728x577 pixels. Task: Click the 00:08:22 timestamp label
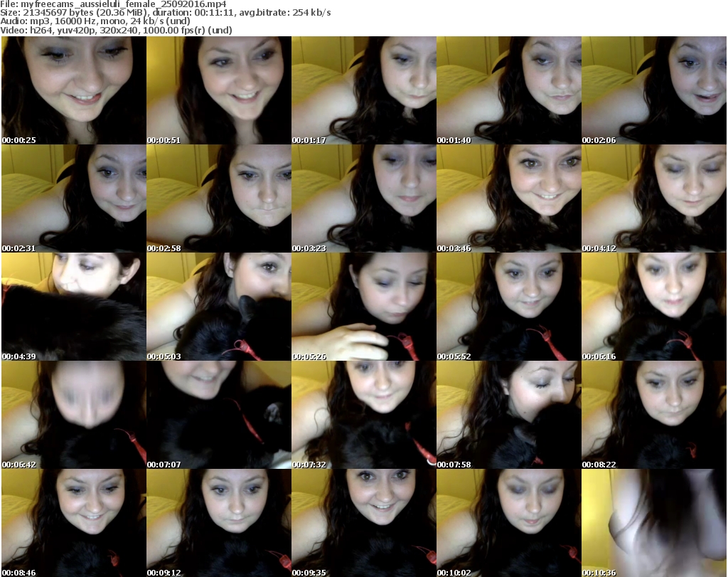[x=599, y=465]
